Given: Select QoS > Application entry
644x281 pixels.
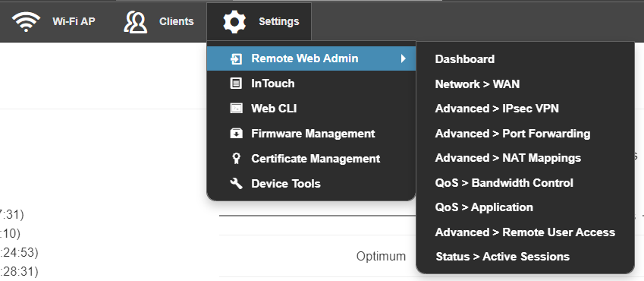Looking at the screenshot, I should pyautogui.click(x=484, y=207).
